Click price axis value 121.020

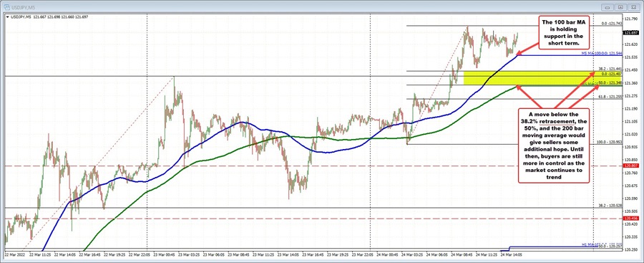(630, 134)
